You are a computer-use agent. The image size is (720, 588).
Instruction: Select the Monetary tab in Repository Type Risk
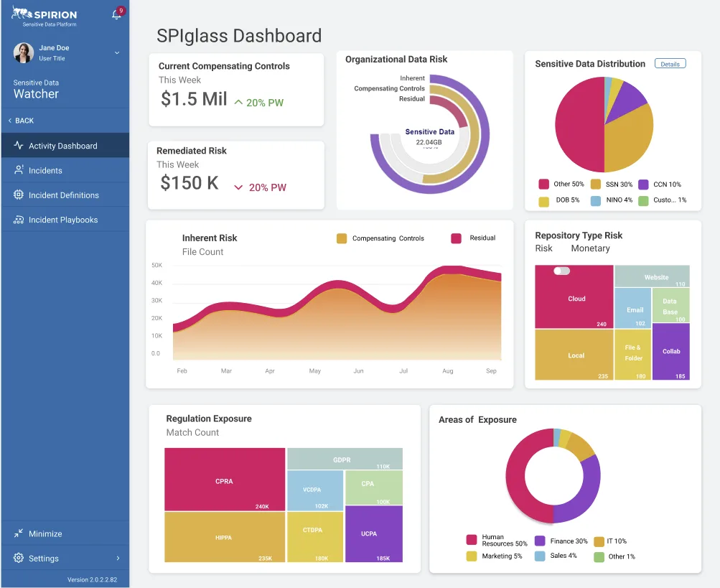[x=590, y=248]
